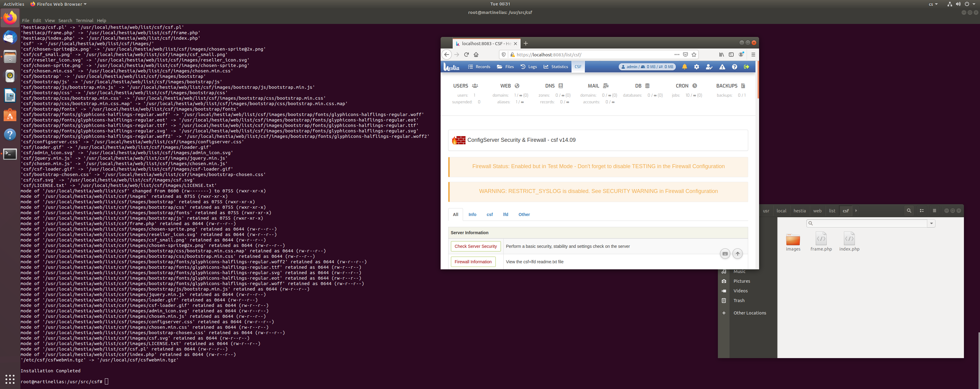Toggle list view in file manager
Viewport: 980px width, 389px height.
point(922,211)
